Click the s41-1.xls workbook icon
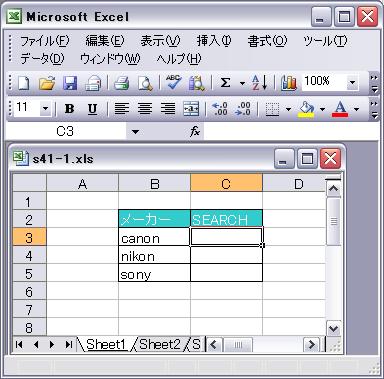This screenshot has height=379, width=384. 21,158
